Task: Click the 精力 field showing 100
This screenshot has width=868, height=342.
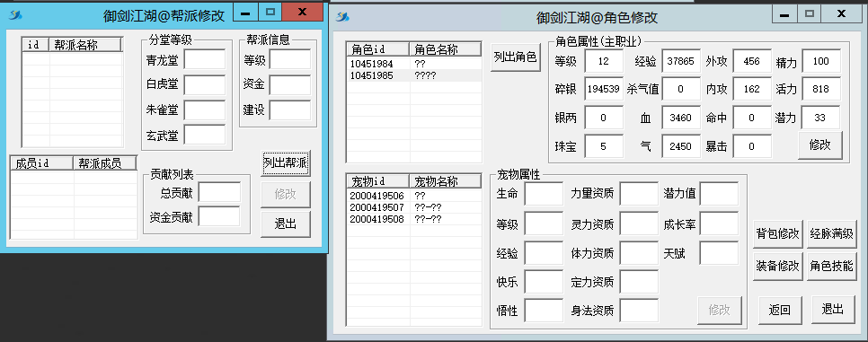Action: tap(821, 61)
